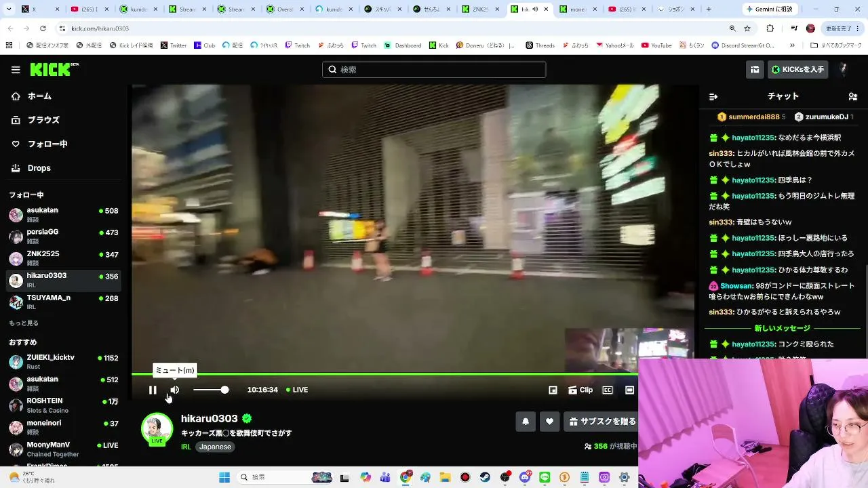Expand followed list with もっと見る
The height and width of the screenshot is (488, 868).
coord(24,323)
